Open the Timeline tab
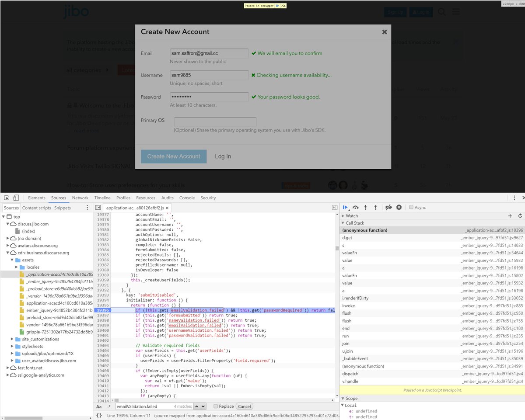Image resolution: width=525 pixels, height=420 pixels. (102, 198)
